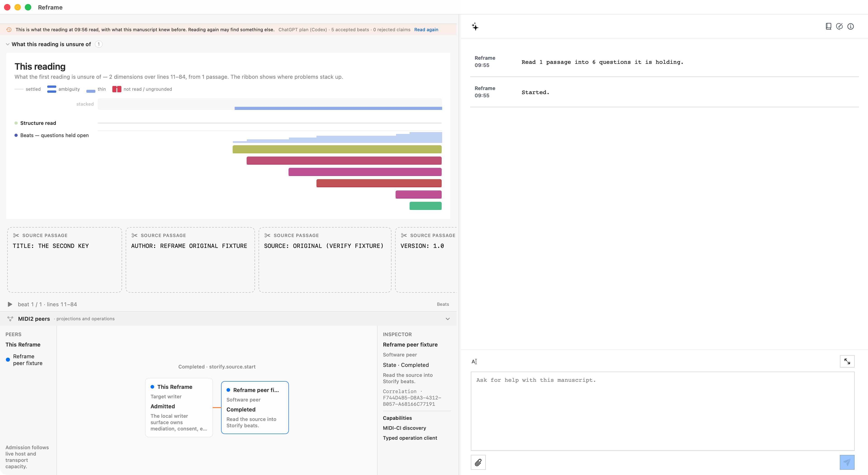Click the 'ambiguity' legend swatch

[52, 89]
